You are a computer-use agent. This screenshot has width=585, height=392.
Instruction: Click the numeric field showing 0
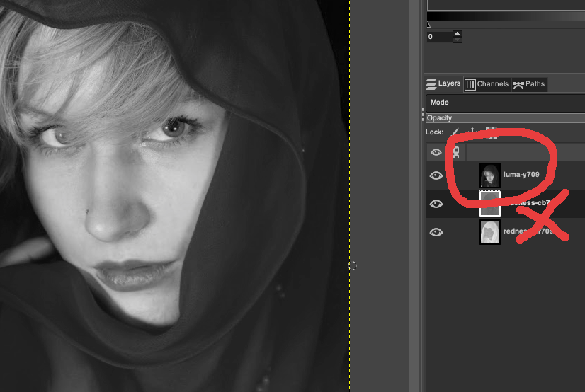click(x=438, y=36)
